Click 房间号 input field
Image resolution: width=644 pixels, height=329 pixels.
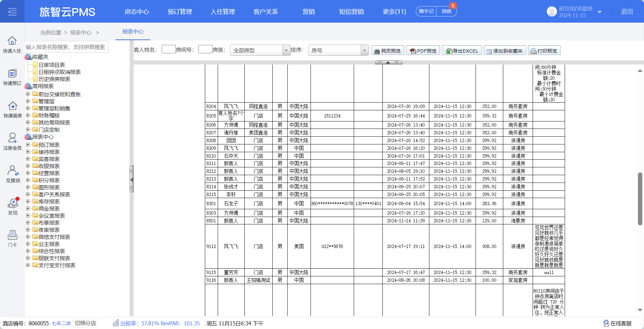click(x=205, y=49)
